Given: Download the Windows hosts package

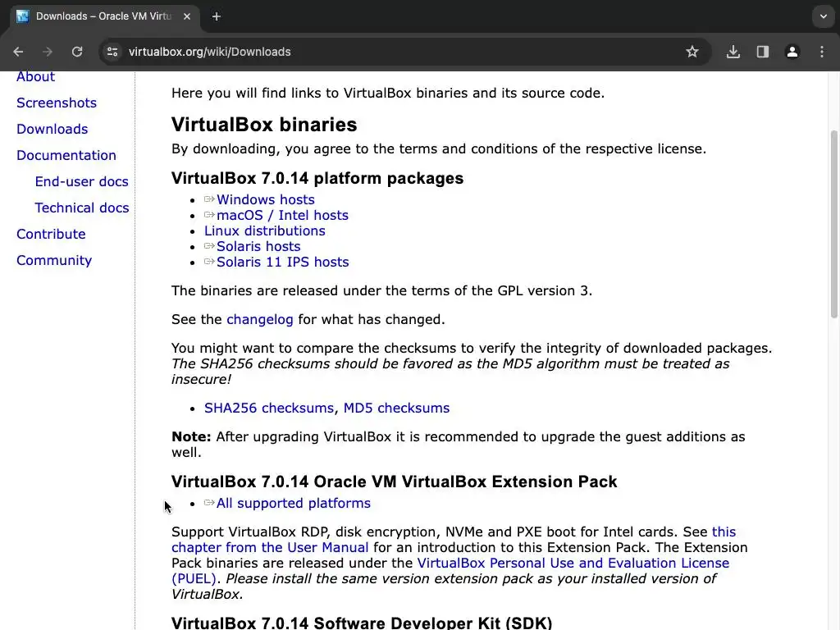Looking at the screenshot, I should [265, 200].
